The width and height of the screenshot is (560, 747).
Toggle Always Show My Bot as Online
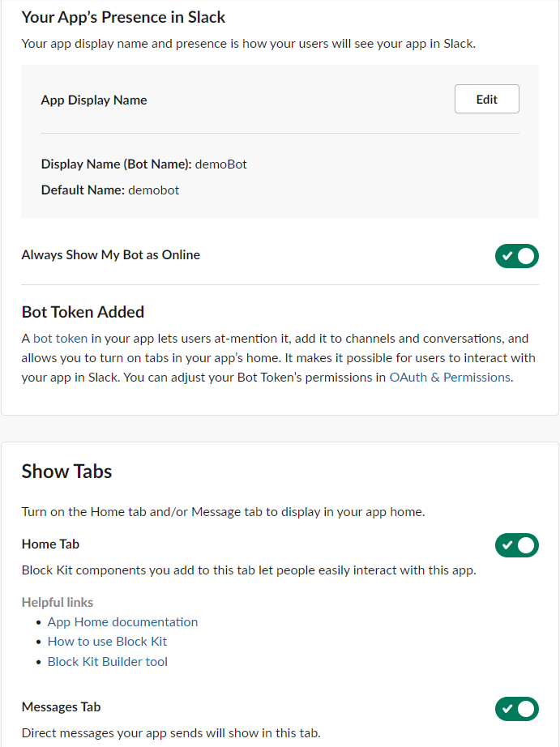[x=516, y=256]
